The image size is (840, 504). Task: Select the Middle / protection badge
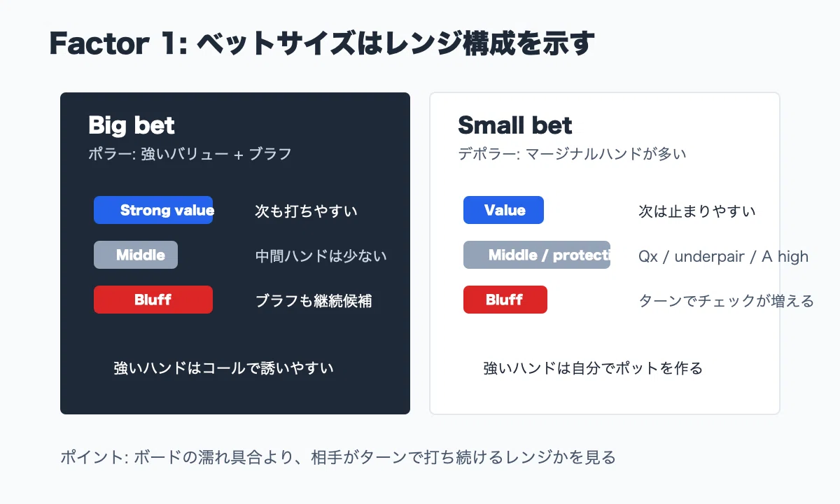pos(537,255)
